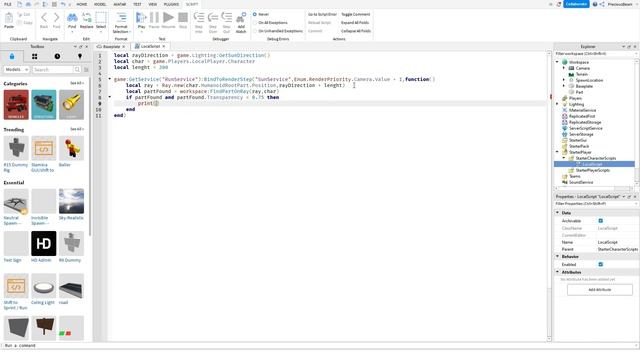Collapse the Attributes properties section
This screenshot has height=360, width=640.
pos(558,272)
